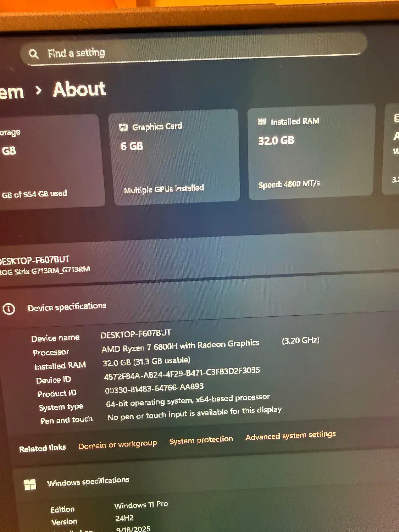Screen dimensions: 399x532
Task: Click 'Speed: 4800 MT/s' text
Action: pos(289,184)
